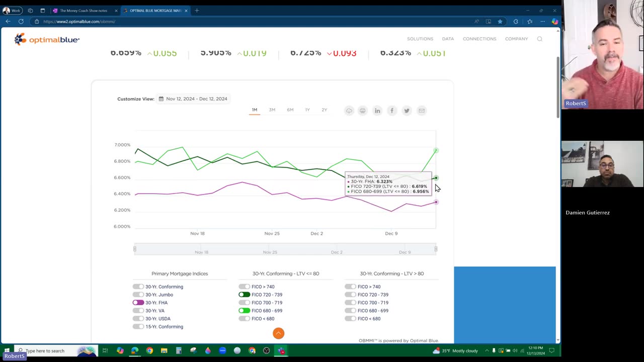644x362 pixels.
Task: Toggle the 30-Yr. USDA index
Action: click(138, 319)
